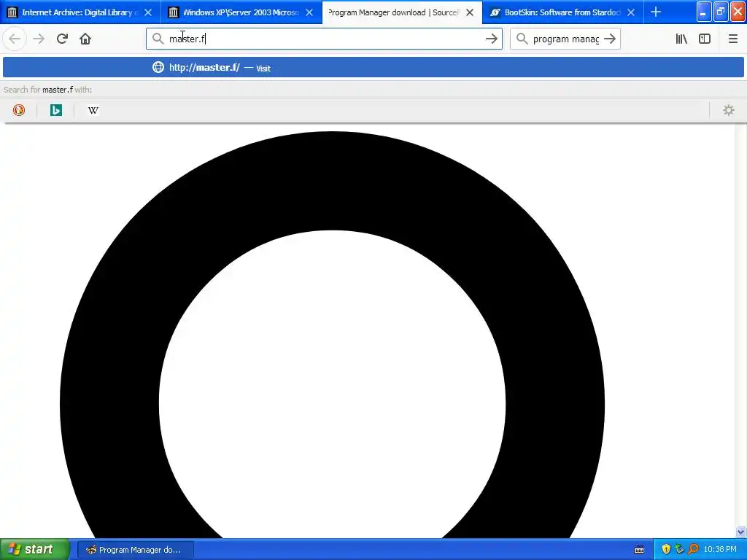Screen dimensions: 747x560
Task: Visit http://master.f/ suggestion
Action: [x=373, y=68]
